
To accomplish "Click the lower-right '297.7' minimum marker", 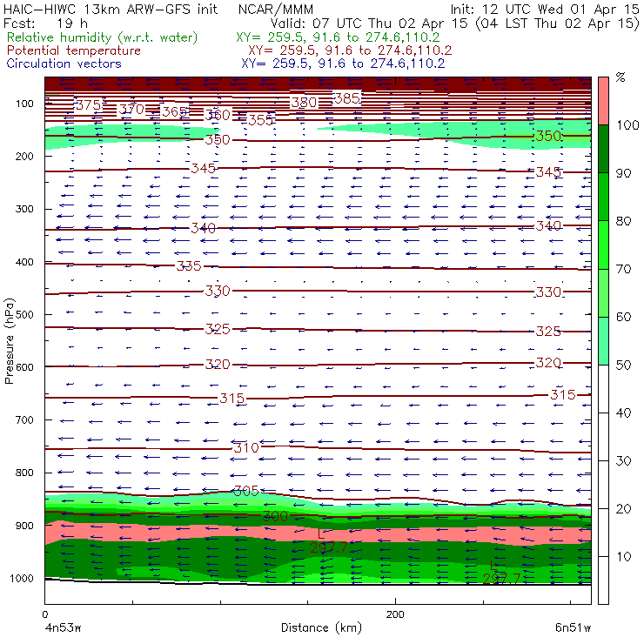I will 501,579.
